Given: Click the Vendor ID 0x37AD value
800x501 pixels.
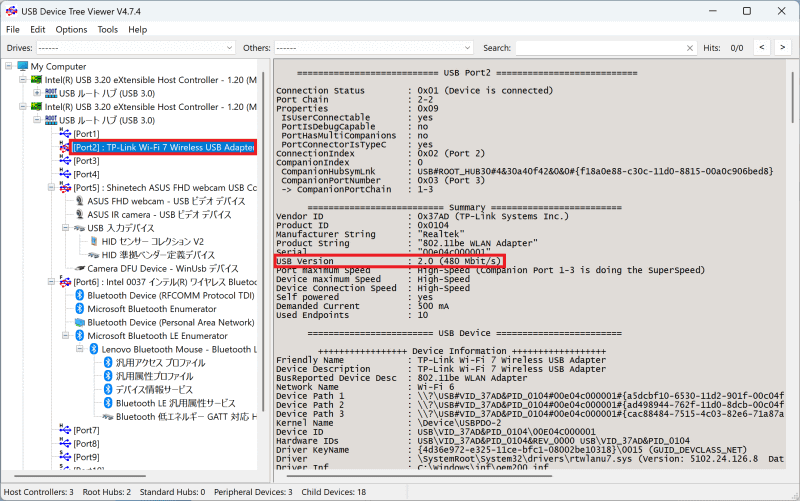Looking at the screenshot, I should pyautogui.click(x=492, y=216).
